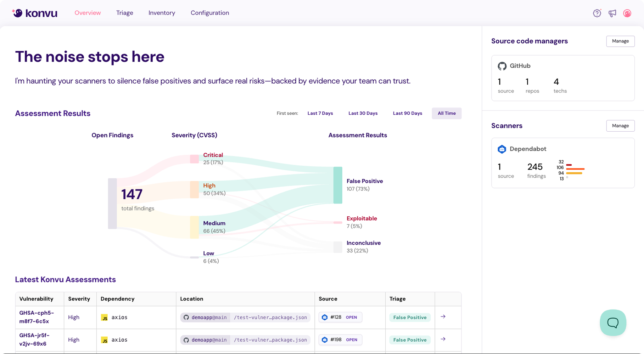Screen dimensions: 644x354
Task: Open the arrow for GHSA-jr5f-v2jv-69x6 row
Action: tap(443, 339)
